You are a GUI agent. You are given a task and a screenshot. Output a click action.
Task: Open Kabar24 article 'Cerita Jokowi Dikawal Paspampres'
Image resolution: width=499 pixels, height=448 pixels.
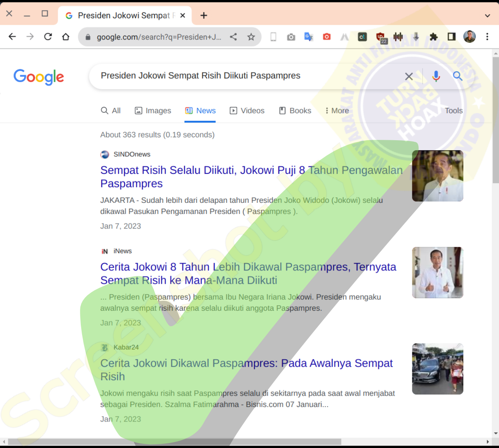247,370
